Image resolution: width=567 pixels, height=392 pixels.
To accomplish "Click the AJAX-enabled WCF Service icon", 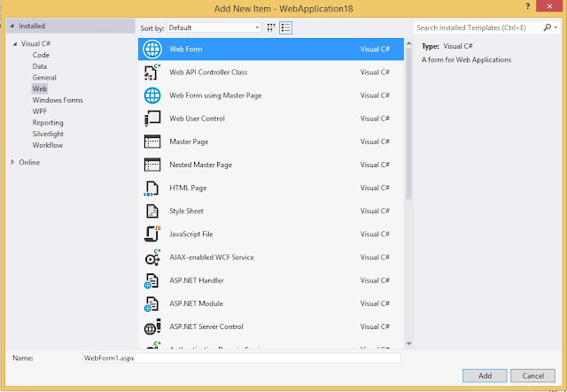I will 152,257.
